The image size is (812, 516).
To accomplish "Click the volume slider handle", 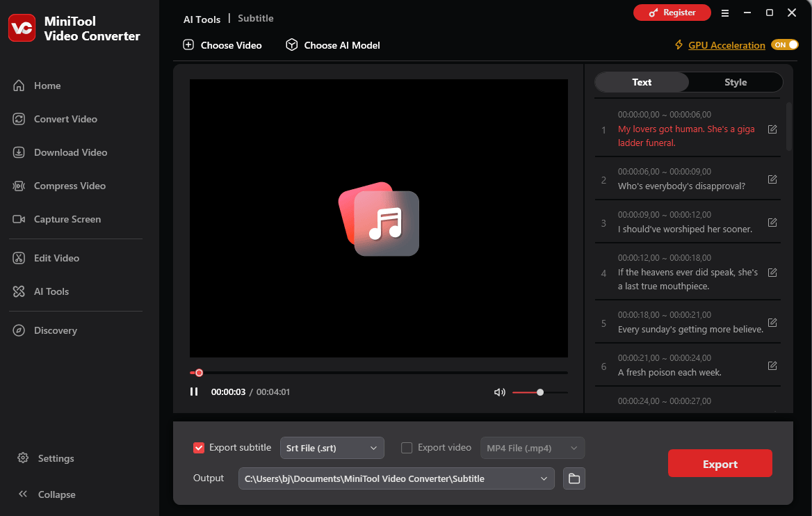I will point(540,392).
